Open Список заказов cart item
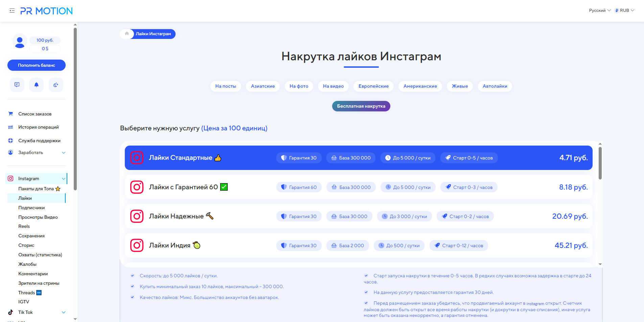The image size is (644, 322). (x=35, y=114)
